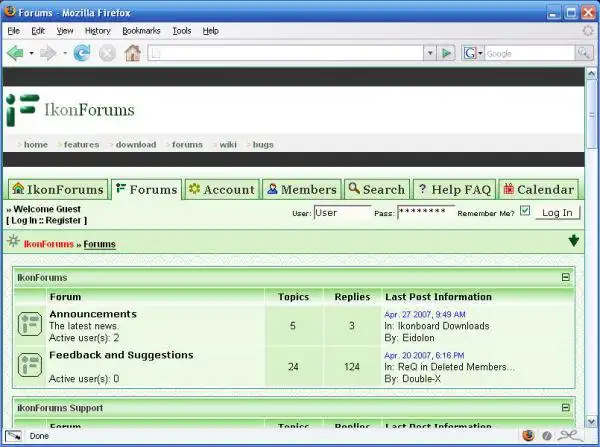Open the View menu

click(x=65, y=31)
